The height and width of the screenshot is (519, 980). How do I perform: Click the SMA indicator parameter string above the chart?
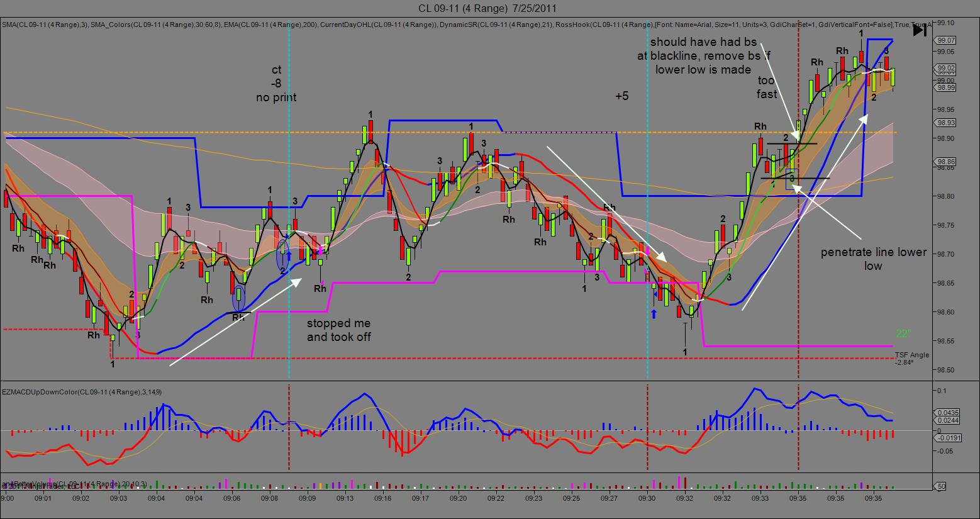pyautogui.click(x=465, y=25)
